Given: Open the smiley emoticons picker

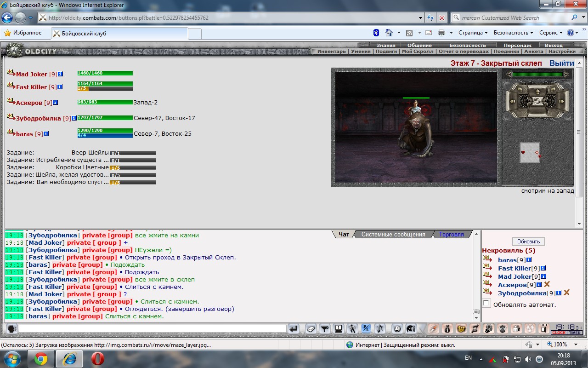Looking at the screenshot, I should click(397, 329).
